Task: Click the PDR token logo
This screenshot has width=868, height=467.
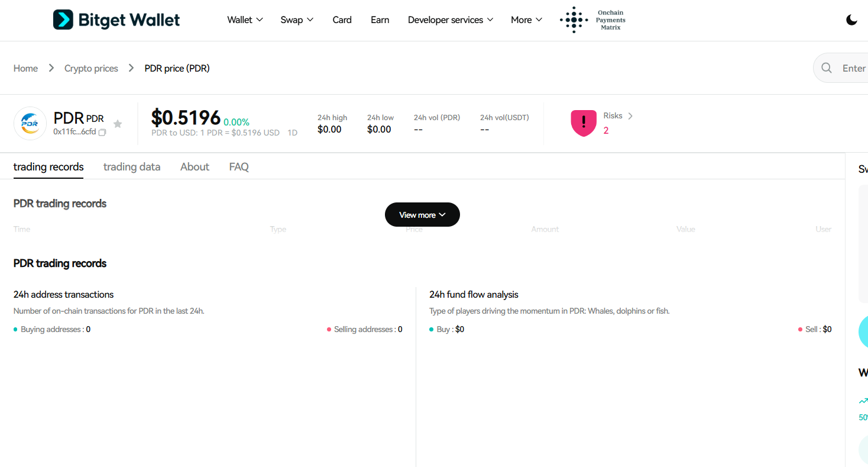Action: 30,123
